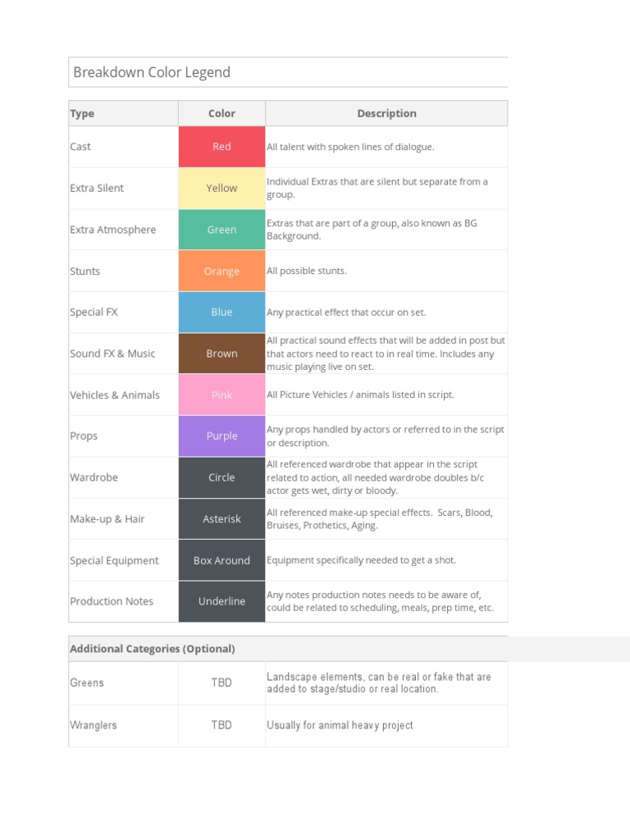Pick the Orange Stunts color cell
This screenshot has height=840, width=630.
coord(221,271)
